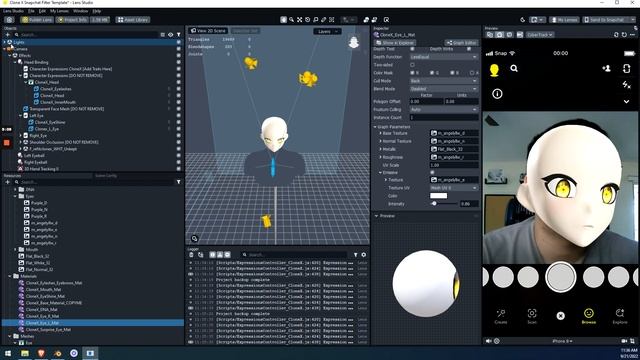This screenshot has width=640, height=360.
Task: Open Logger settings gear icon
Action: click(363, 255)
